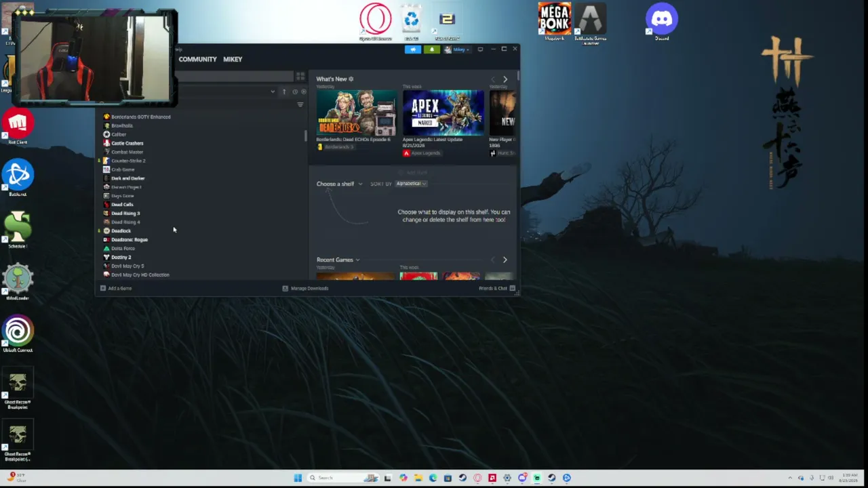Click Add a Game button
This screenshot has width=868, height=488.
click(x=116, y=289)
